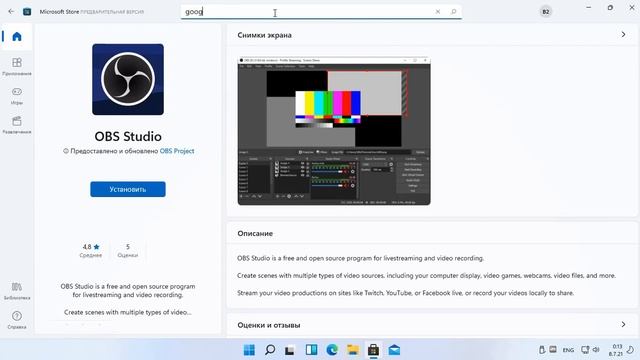Click the Microsoft Store logo icon
The height and width of the screenshot is (360, 640).
pos(27,11)
